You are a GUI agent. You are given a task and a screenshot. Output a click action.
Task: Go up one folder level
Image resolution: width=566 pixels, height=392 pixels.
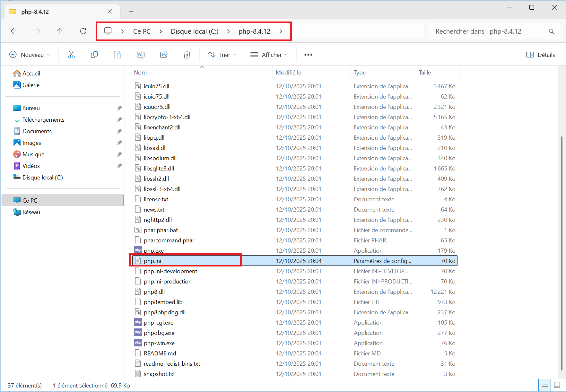click(60, 31)
